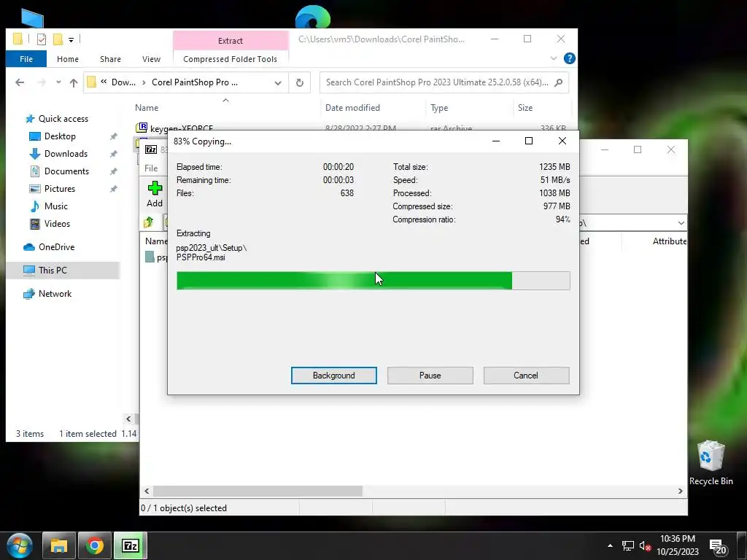Open the Explorer File tab

[x=26, y=59]
